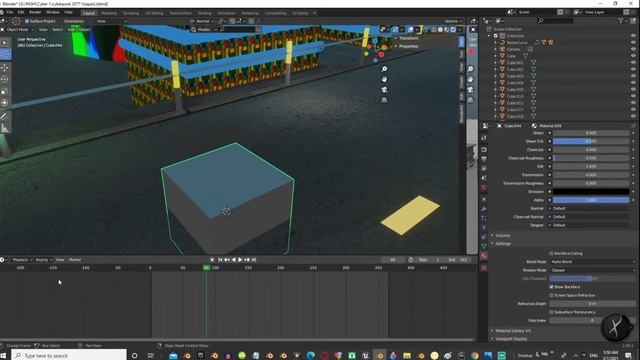Screen dimensions: 640x360
Task: Click the viewport zoom magnifier icon
Action: 384,69
